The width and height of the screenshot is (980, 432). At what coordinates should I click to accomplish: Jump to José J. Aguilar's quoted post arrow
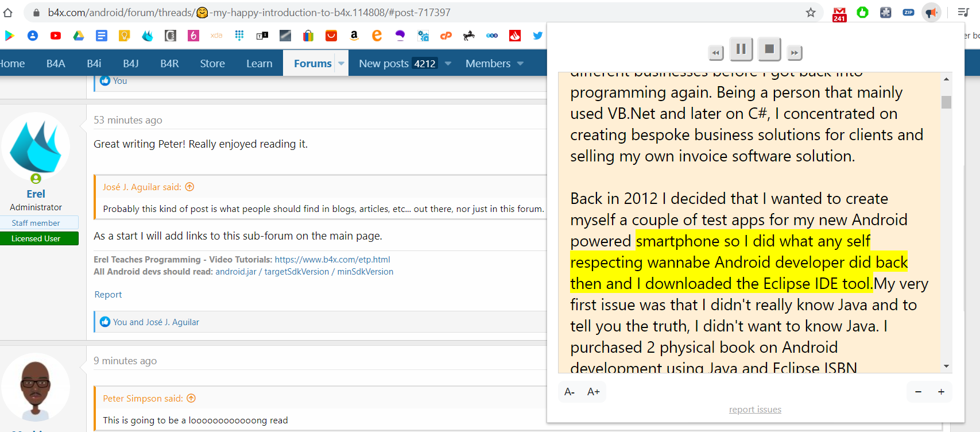tap(190, 187)
